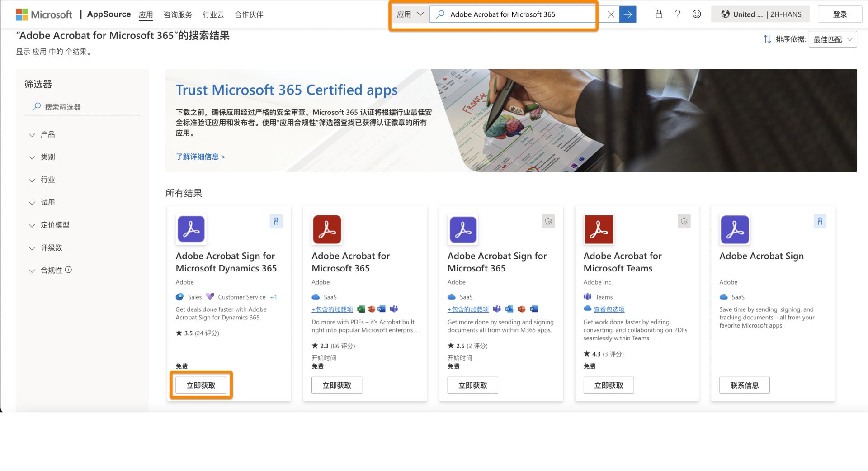Open the 咨询服务 navigation tab

[x=178, y=14]
